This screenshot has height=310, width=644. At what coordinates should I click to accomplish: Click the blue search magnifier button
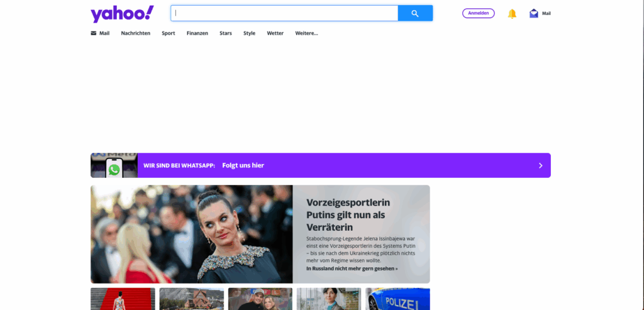pyautogui.click(x=415, y=13)
